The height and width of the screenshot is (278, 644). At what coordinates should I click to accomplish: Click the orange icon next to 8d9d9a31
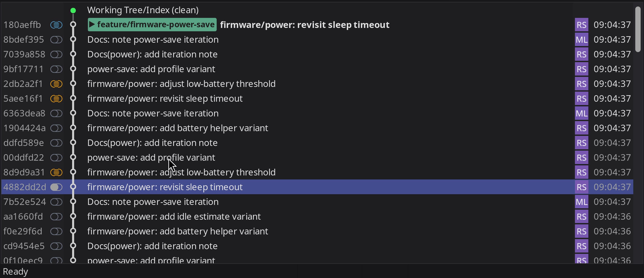tap(56, 172)
